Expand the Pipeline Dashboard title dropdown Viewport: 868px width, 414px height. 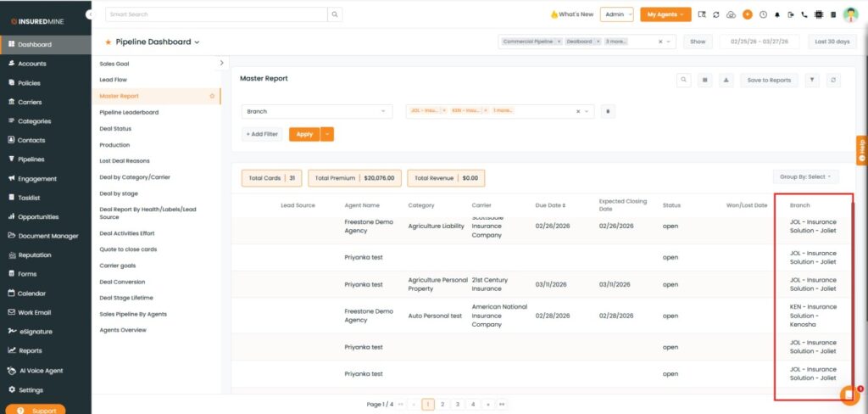197,42
